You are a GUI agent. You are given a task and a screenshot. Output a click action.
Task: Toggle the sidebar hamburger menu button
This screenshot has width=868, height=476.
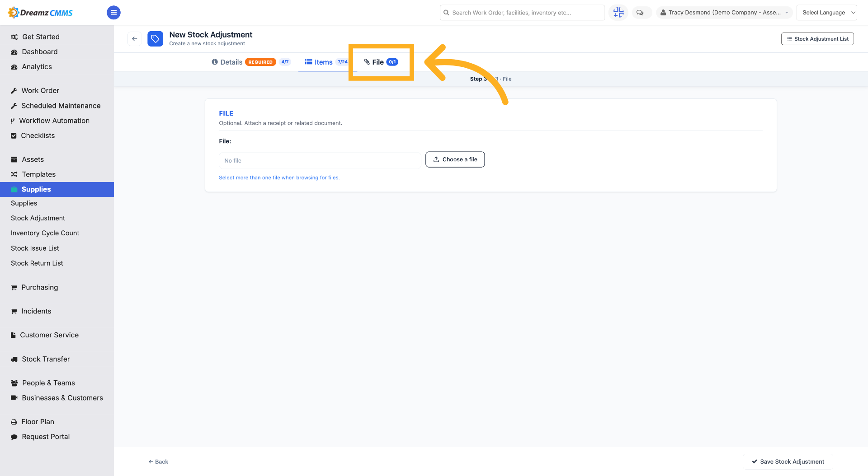point(113,12)
